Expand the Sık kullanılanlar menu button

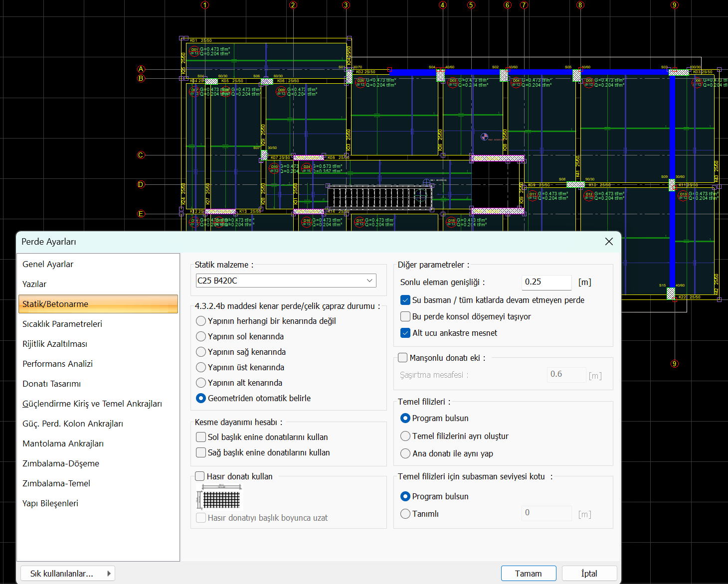[x=68, y=574]
